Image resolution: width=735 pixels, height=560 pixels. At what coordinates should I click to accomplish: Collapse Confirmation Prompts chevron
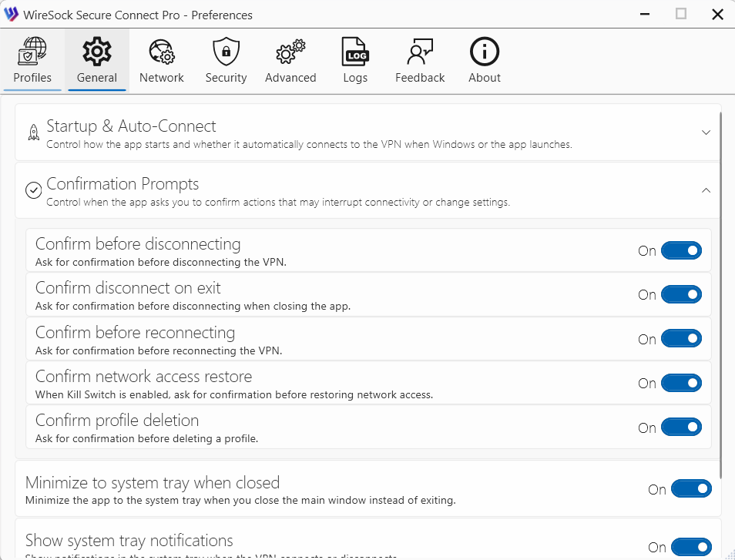tap(706, 190)
